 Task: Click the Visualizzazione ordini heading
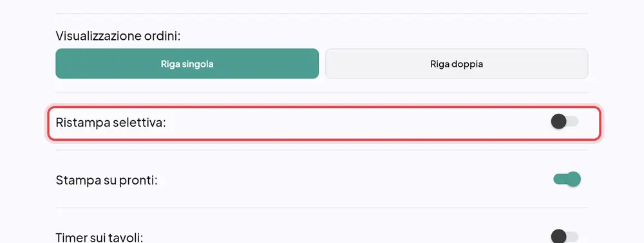pyautogui.click(x=118, y=36)
